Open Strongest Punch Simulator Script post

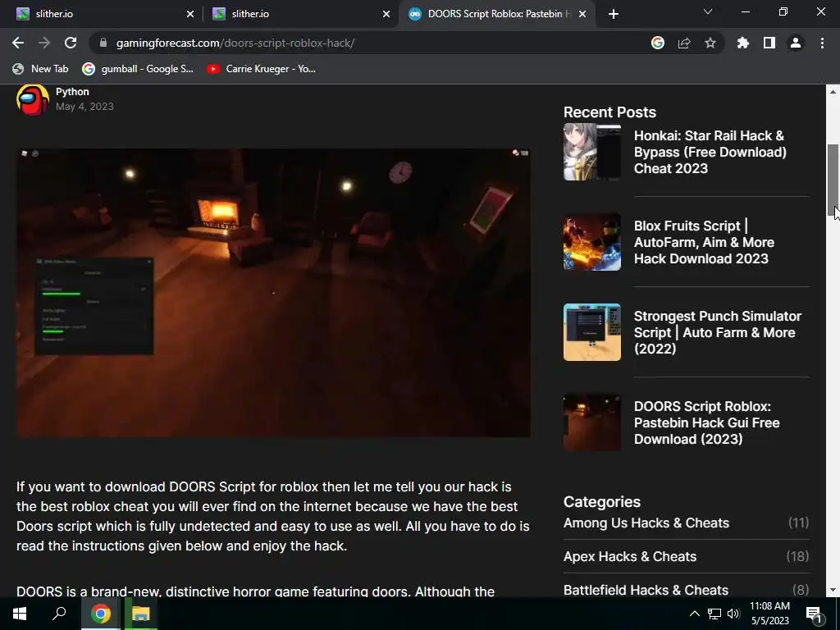(717, 332)
